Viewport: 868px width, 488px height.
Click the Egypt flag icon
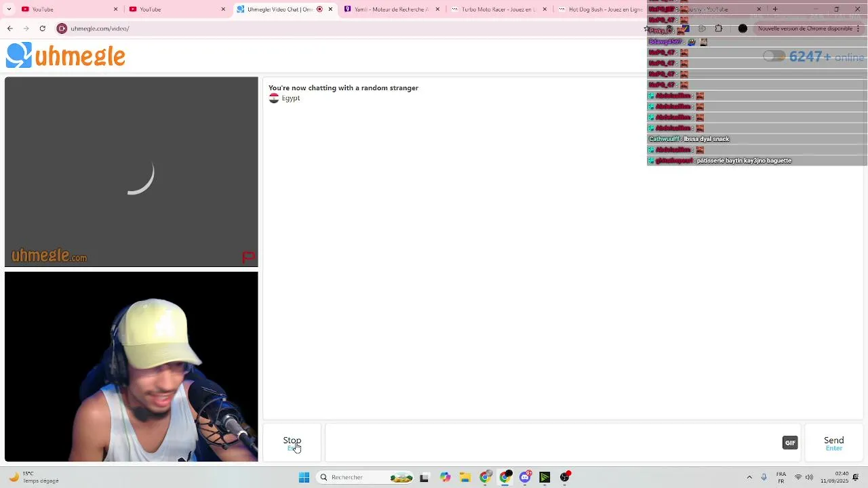(274, 98)
